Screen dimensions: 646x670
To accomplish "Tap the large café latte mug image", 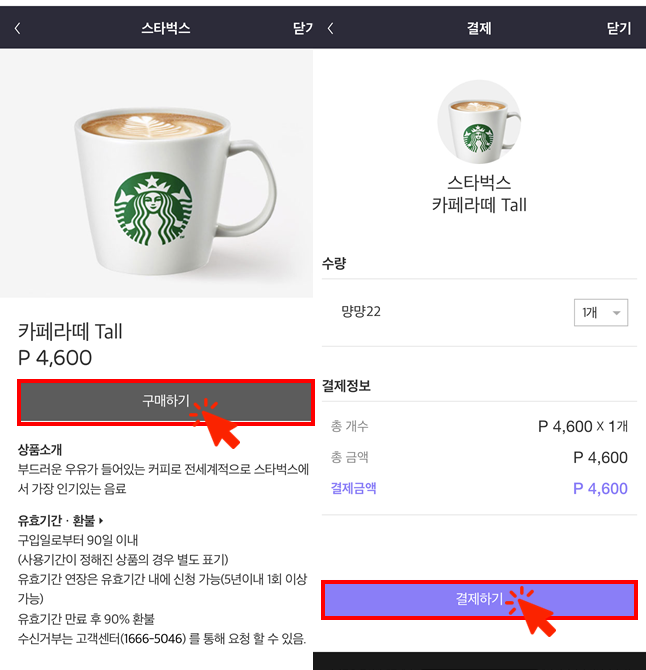I will point(156,173).
